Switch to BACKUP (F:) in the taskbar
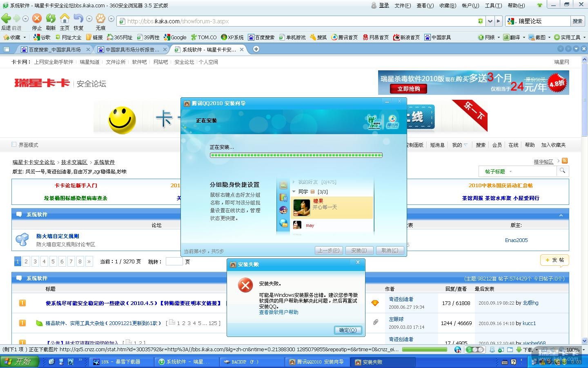This screenshot has width=588, height=368. (x=252, y=362)
